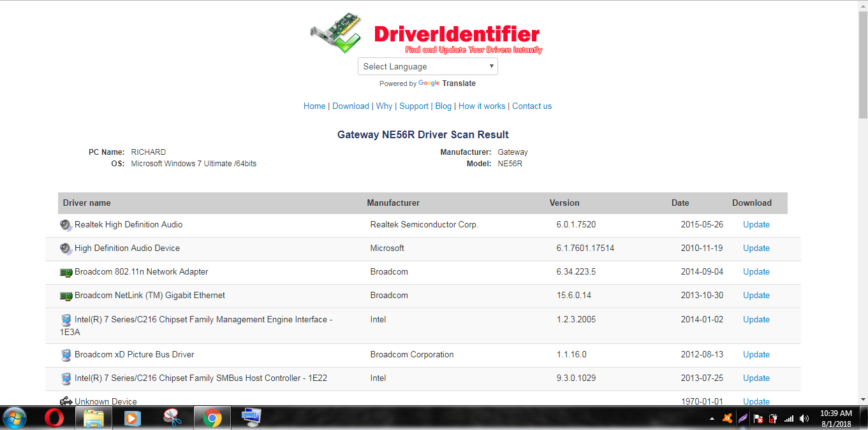Viewport: 868px width, 430px height.
Task: Click the DriverIdentifier logo
Action: point(426,33)
